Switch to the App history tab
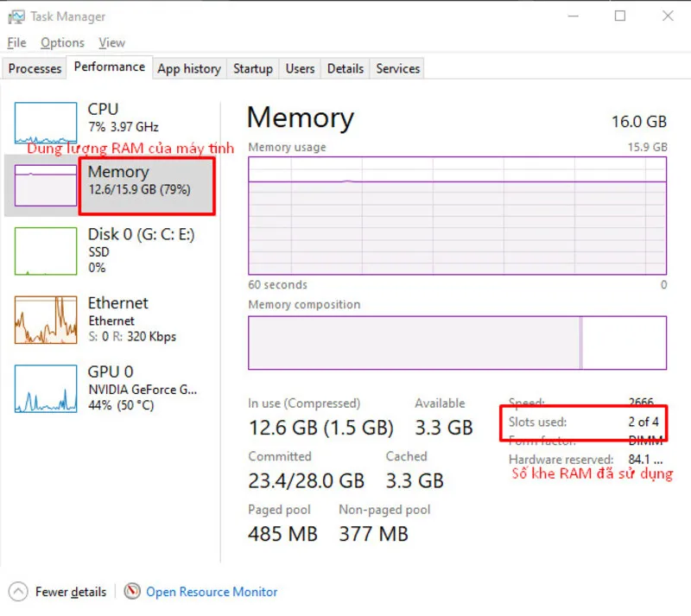 189,68
